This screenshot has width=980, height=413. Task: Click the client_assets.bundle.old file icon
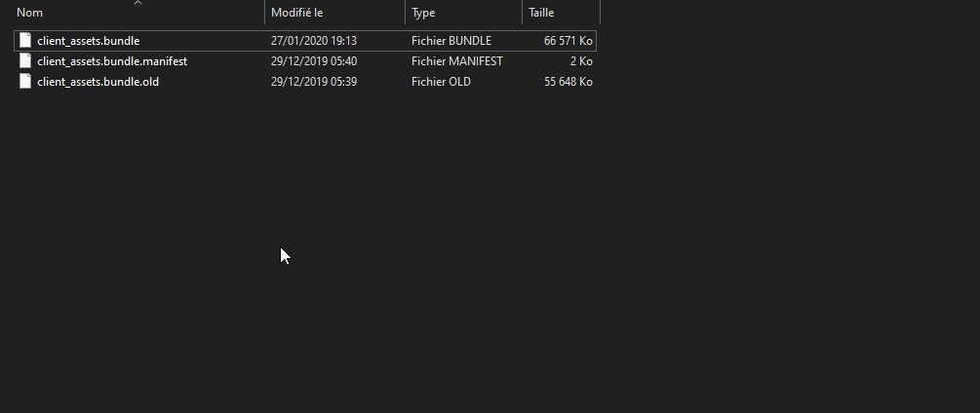(25, 82)
